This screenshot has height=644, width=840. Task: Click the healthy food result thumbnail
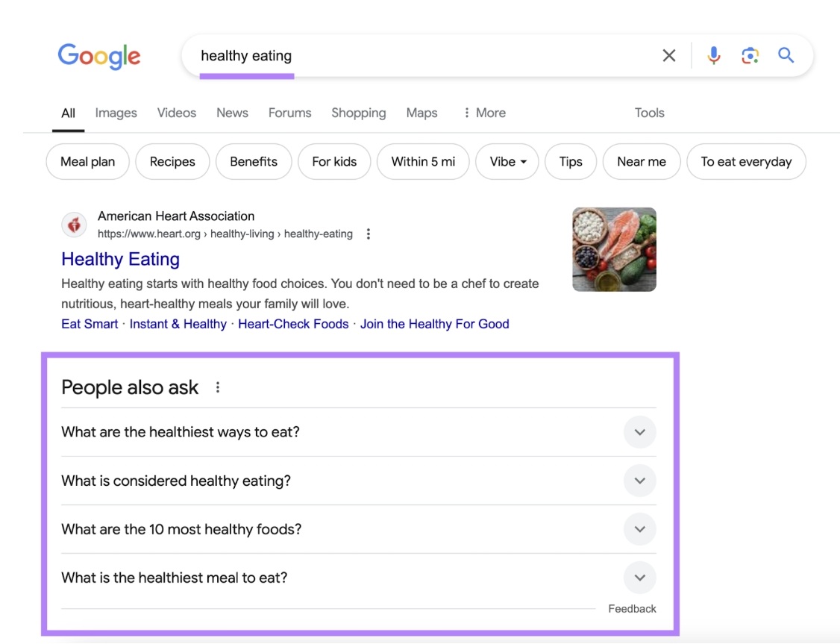[x=614, y=249]
